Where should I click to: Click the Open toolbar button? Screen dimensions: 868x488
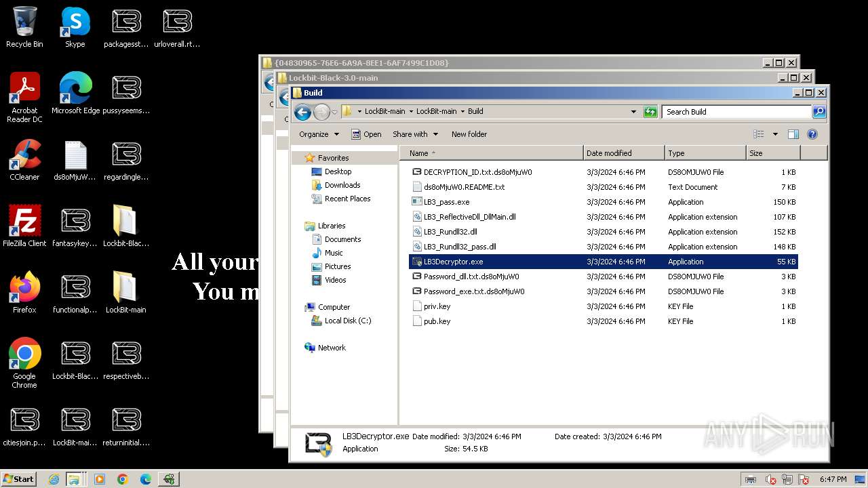[366, 134]
